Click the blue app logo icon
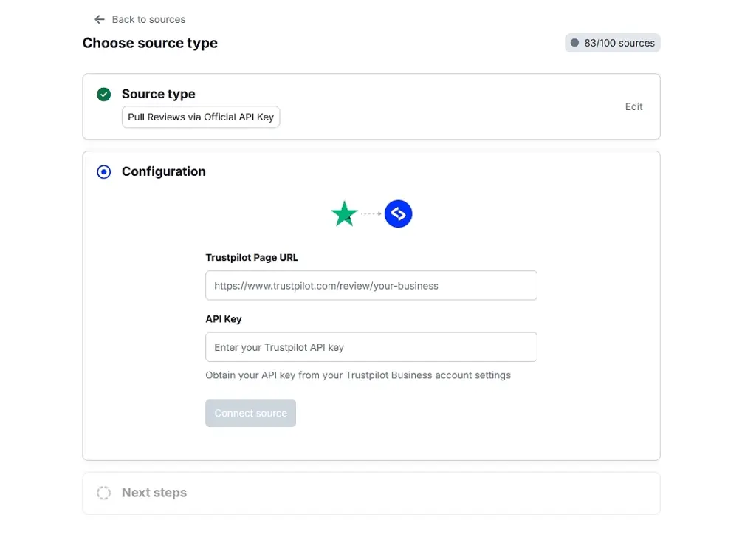 tap(398, 213)
